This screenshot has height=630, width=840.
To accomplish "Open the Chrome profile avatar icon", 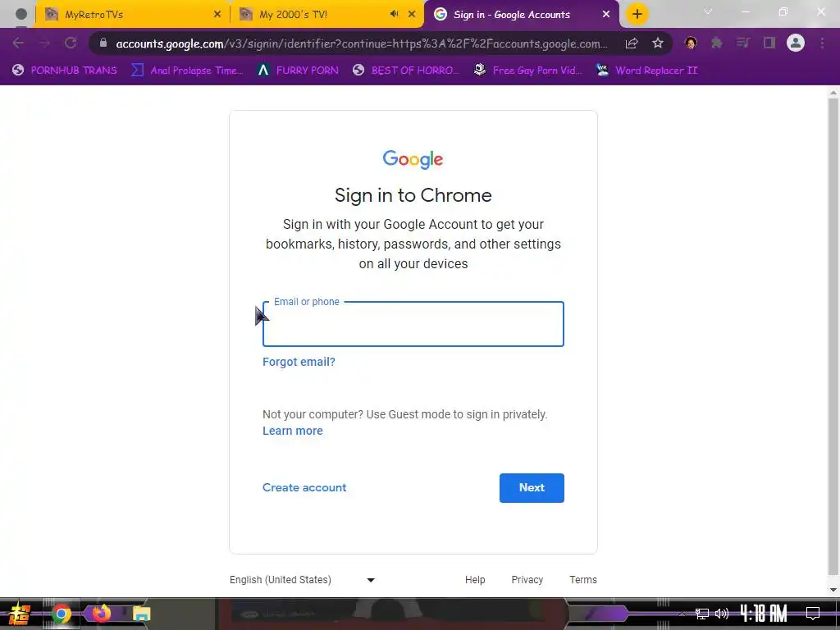I will click(796, 43).
